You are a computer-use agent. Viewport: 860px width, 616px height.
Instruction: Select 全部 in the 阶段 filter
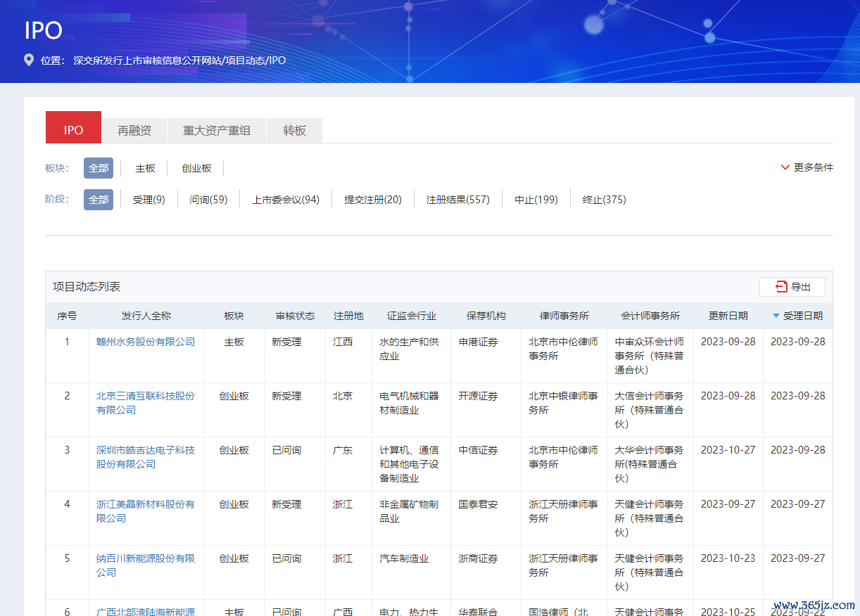tap(99, 200)
